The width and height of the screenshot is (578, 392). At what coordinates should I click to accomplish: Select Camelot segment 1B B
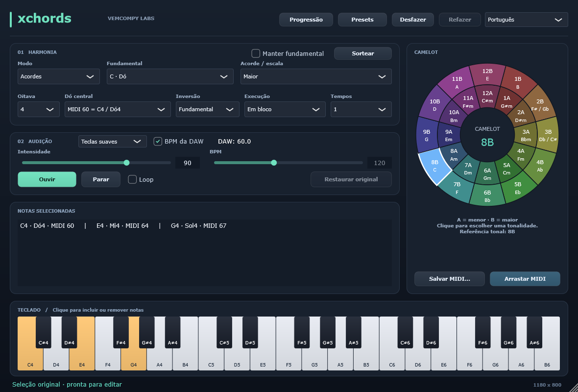tap(518, 83)
